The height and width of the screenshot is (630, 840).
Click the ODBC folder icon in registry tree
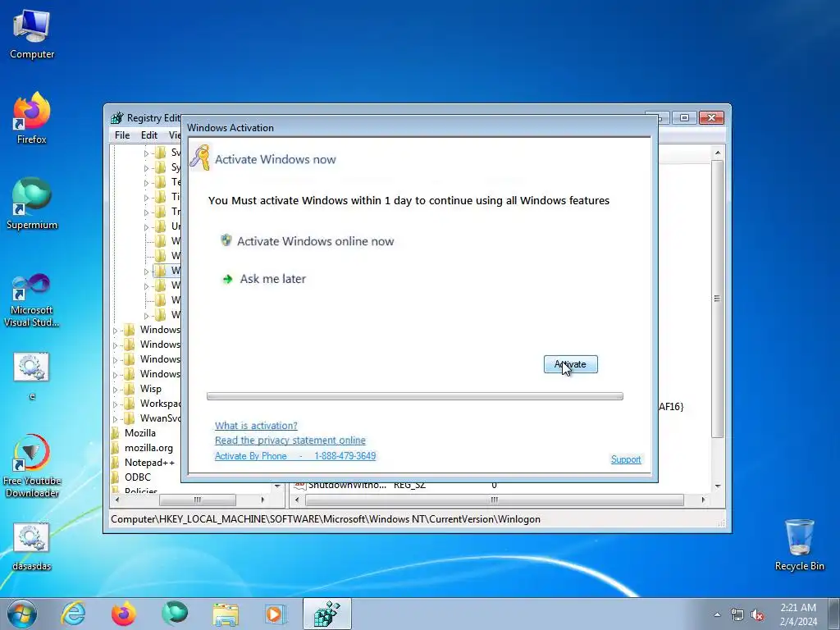pyautogui.click(x=115, y=477)
